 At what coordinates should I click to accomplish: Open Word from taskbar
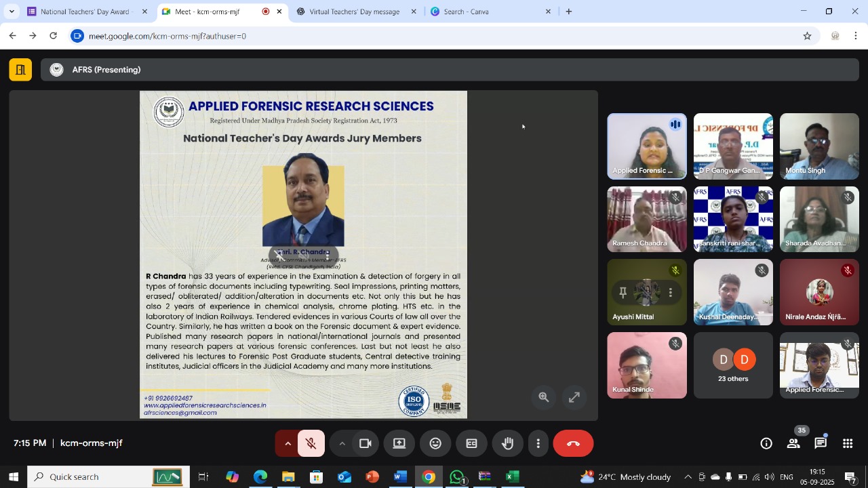(x=400, y=477)
